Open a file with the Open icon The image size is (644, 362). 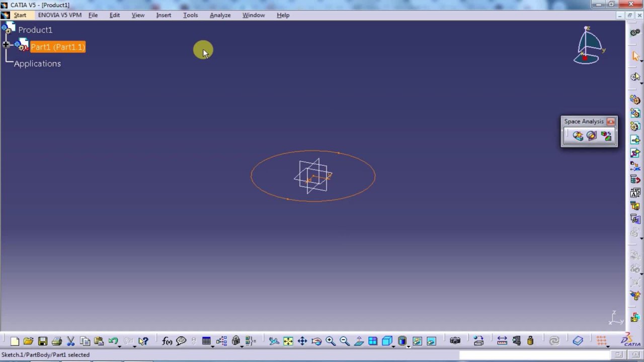click(28, 341)
